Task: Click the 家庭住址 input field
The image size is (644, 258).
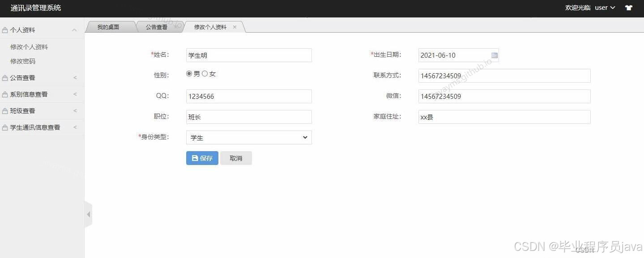Action: [x=504, y=117]
